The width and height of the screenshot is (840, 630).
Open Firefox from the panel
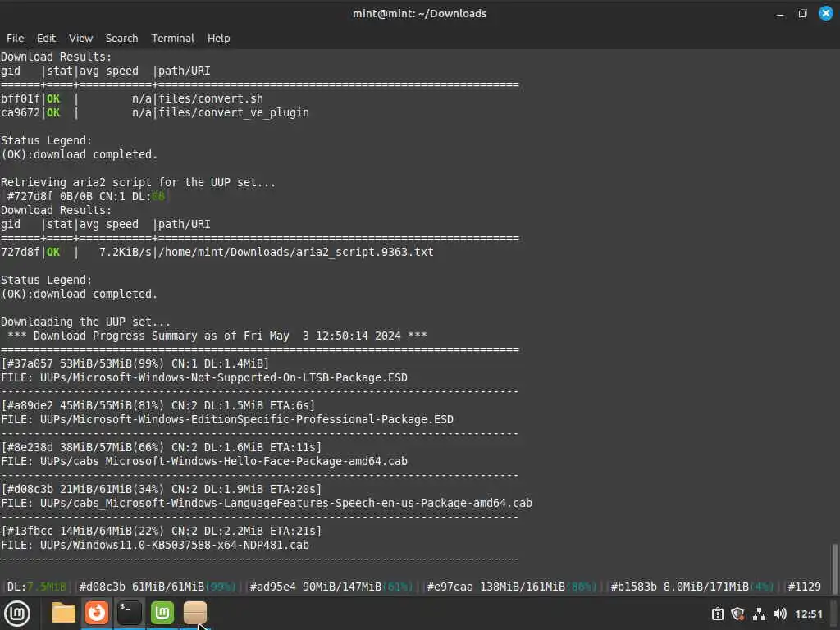click(x=97, y=613)
